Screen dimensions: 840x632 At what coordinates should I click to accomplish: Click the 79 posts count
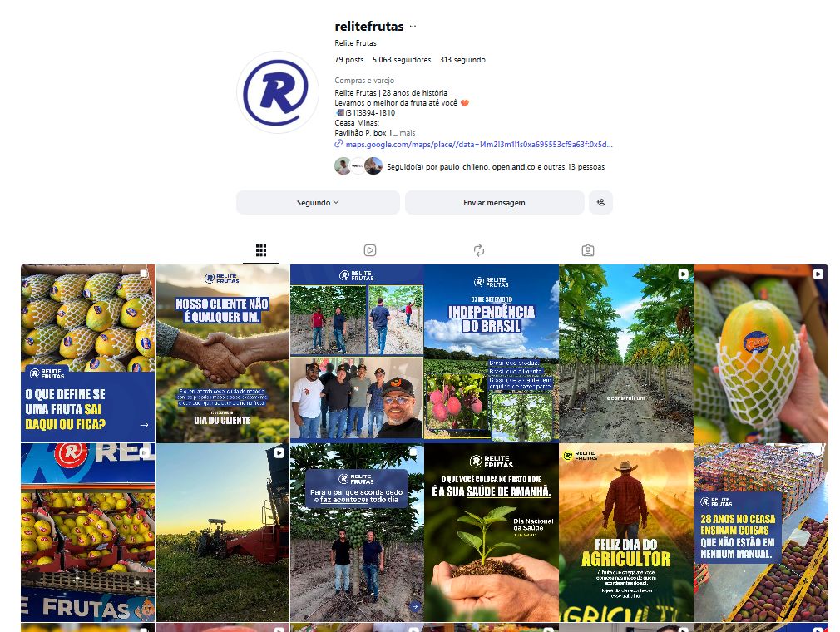point(348,59)
